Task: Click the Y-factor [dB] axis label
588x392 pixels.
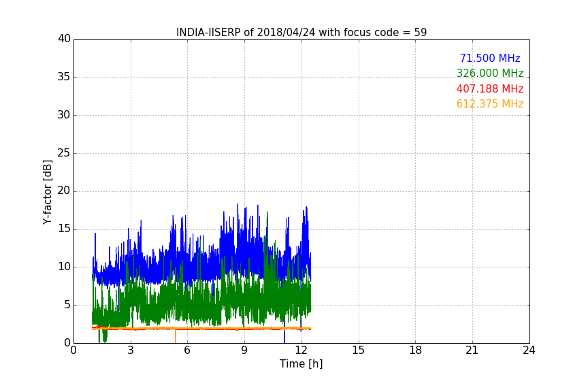Action: [x=47, y=192]
